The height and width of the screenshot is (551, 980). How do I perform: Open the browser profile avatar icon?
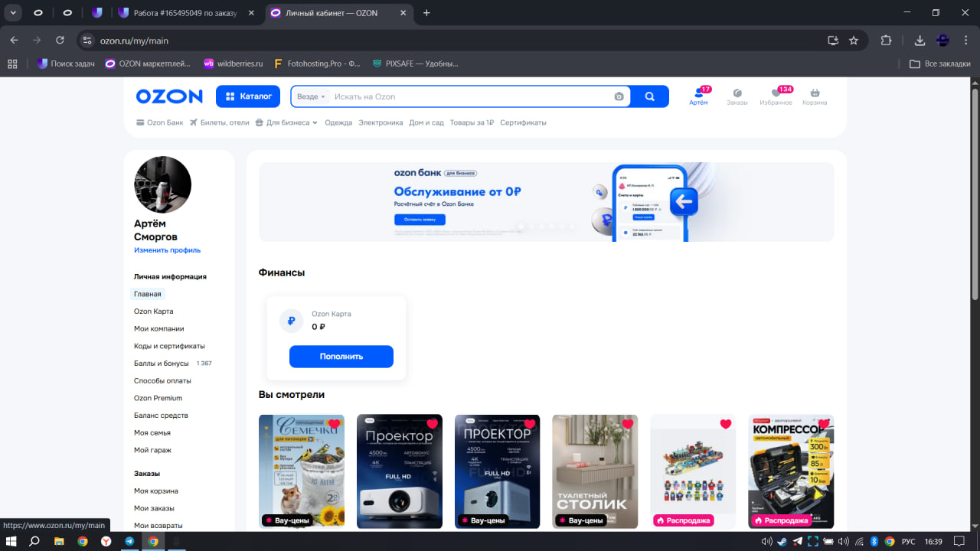coord(942,41)
